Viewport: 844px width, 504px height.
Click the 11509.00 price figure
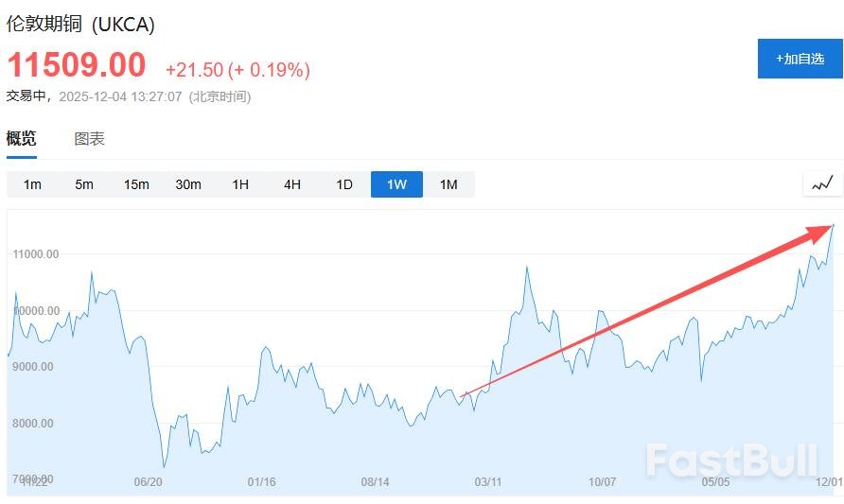click(77, 65)
